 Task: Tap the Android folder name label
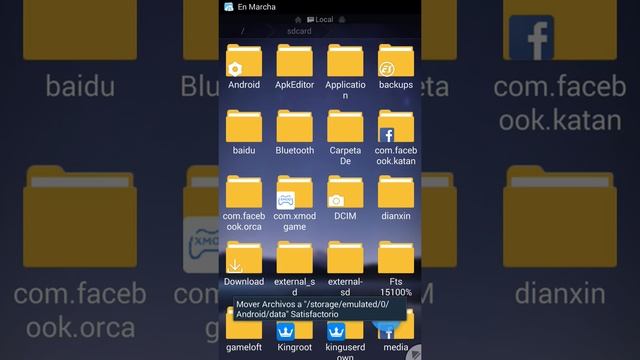coord(244,84)
